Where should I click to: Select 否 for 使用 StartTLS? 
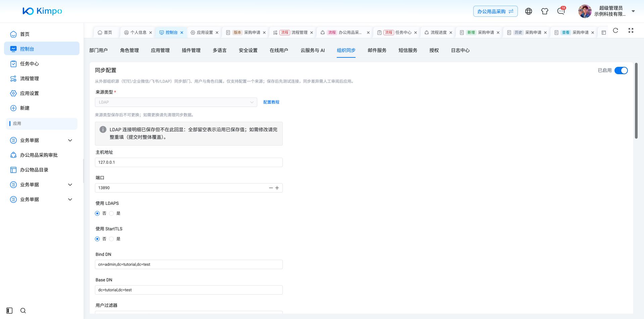click(97, 239)
